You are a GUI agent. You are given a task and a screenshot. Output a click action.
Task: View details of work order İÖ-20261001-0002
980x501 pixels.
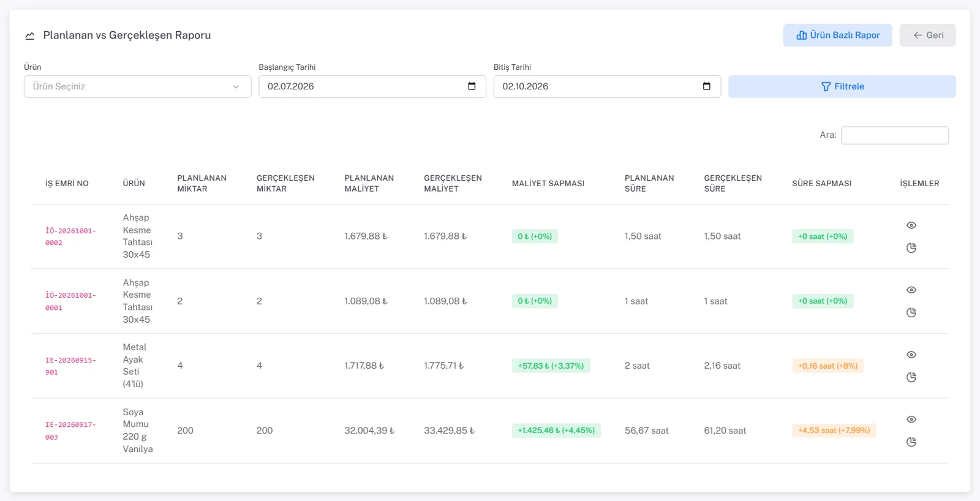point(911,225)
